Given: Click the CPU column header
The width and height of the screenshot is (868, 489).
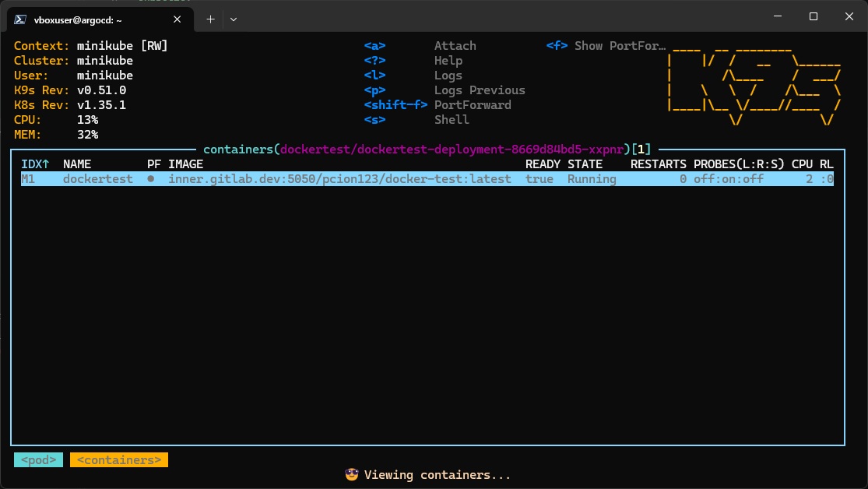Looking at the screenshot, I should tap(802, 164).
